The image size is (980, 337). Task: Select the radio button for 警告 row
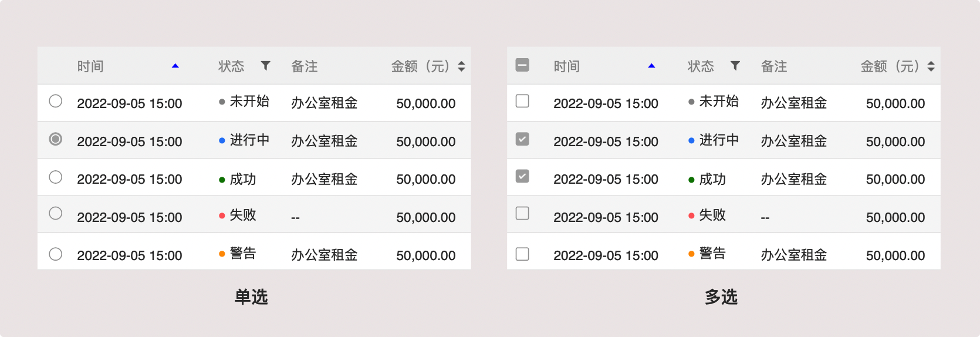56,254
